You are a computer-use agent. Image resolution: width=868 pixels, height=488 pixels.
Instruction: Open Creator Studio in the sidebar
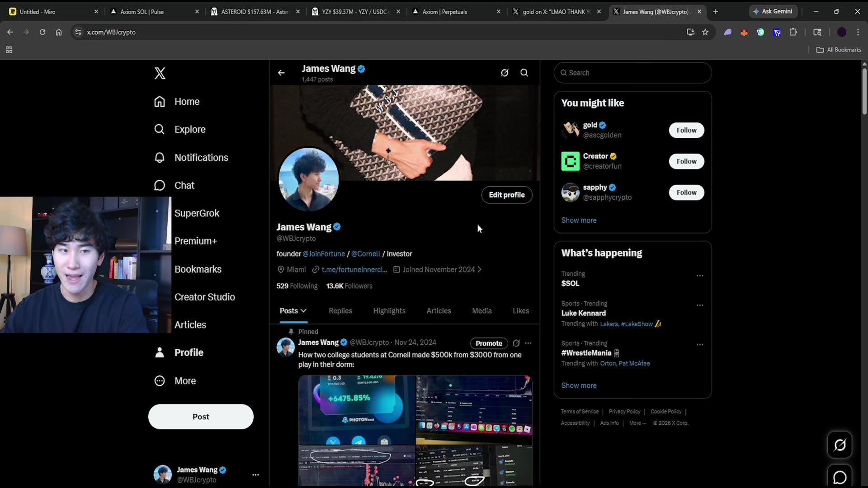coord(205,297)
